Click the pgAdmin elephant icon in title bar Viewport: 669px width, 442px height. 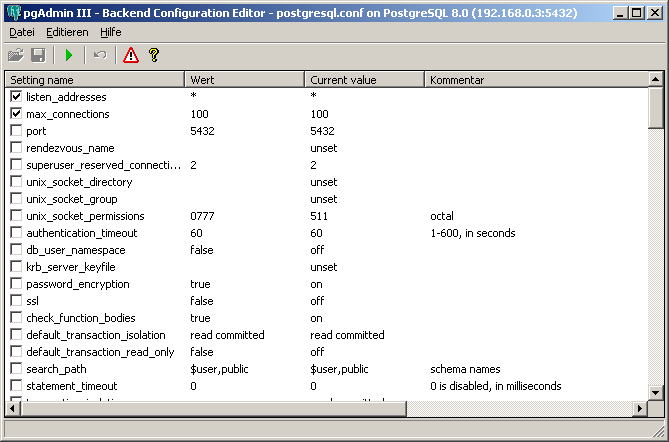pyautogui.click(x=13, y=12)
